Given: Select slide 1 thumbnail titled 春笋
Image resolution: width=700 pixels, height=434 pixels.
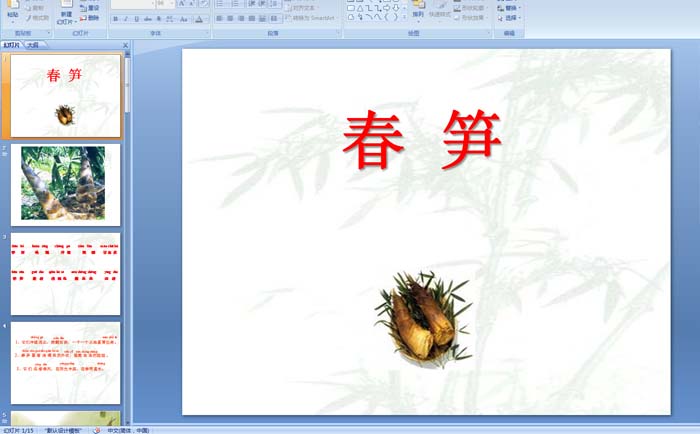Looking at the screenshot, I should click(66, 96).
